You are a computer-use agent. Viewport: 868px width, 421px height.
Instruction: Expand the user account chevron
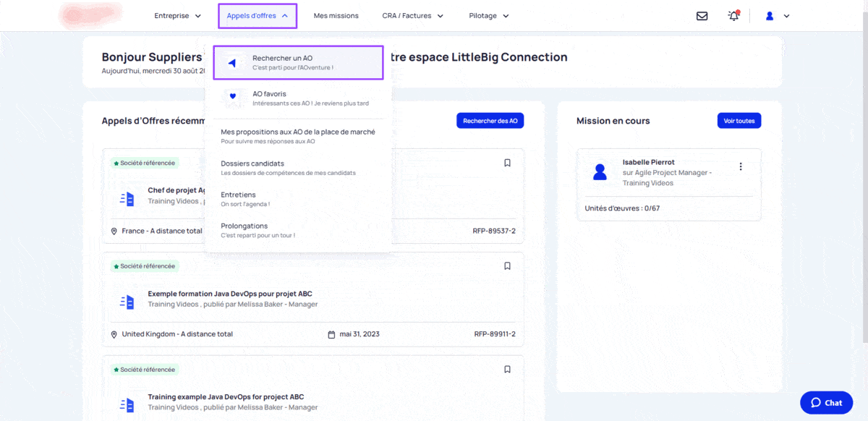click(x=786, y=16)
